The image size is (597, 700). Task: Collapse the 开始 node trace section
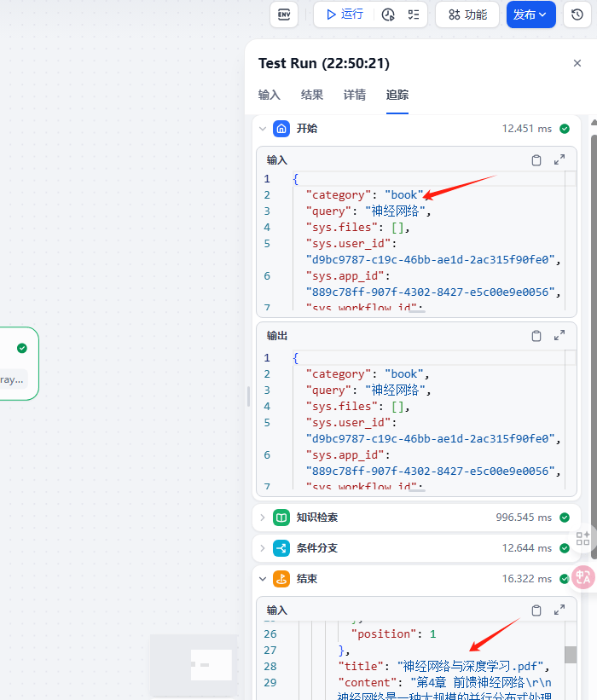point(263,129)
